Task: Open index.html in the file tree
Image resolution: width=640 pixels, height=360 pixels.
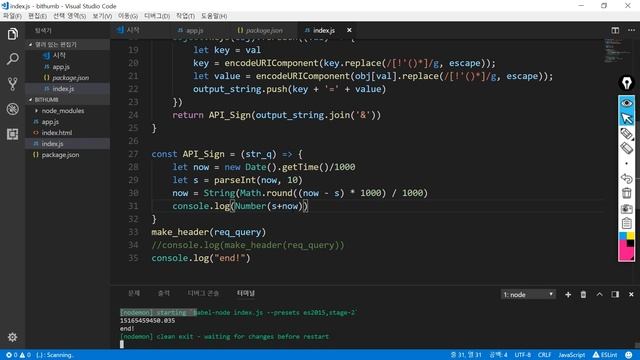Action: (x=68, y=133)
